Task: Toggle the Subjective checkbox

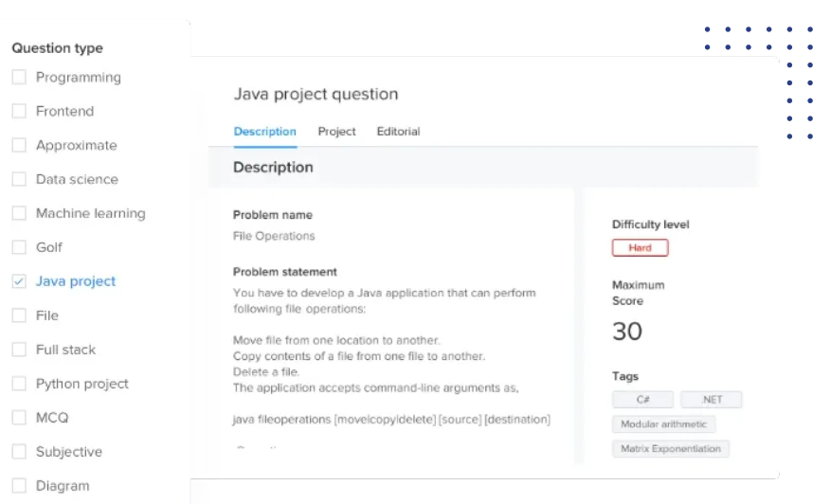Action: pos(19,452)
